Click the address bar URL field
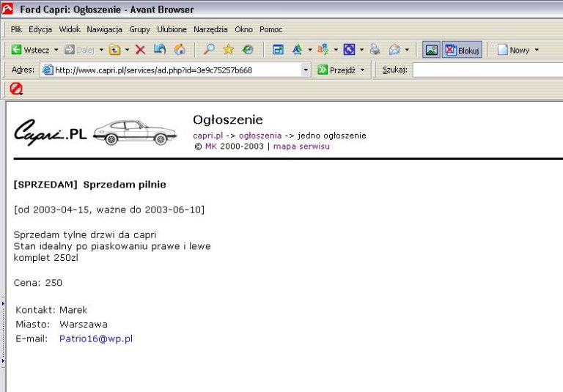This screenshot has height=392, width=563. pyautogui.click(x=177, y=70)
